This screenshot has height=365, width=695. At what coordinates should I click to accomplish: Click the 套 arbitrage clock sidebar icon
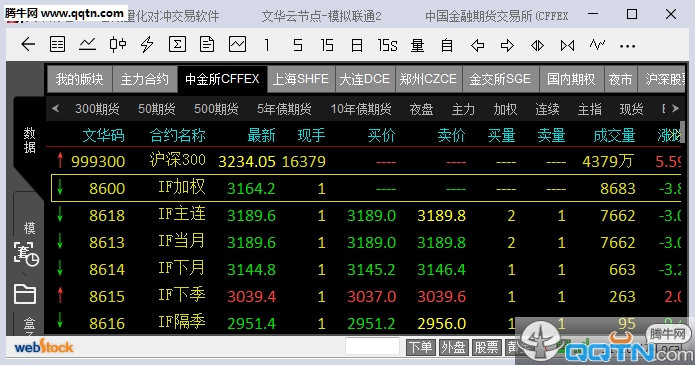click(x=26, y=254)
